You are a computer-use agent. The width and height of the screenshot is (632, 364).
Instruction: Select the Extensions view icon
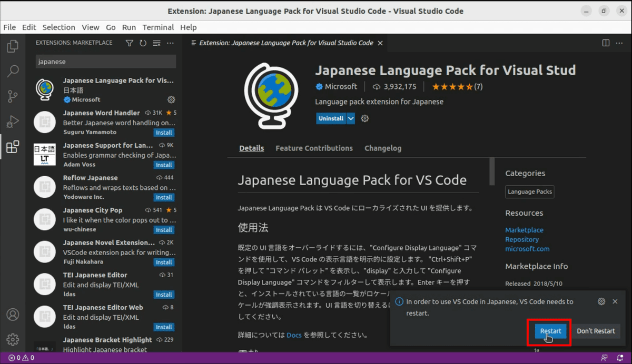click(13, 147)
